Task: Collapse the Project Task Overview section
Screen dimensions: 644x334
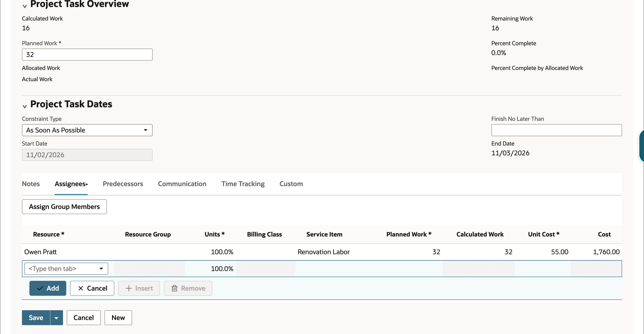Action: (24, 6)
